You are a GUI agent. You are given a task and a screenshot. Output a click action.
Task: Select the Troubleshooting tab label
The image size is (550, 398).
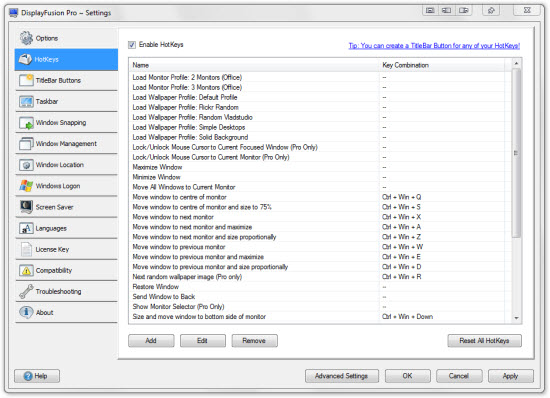coord(59,291)
